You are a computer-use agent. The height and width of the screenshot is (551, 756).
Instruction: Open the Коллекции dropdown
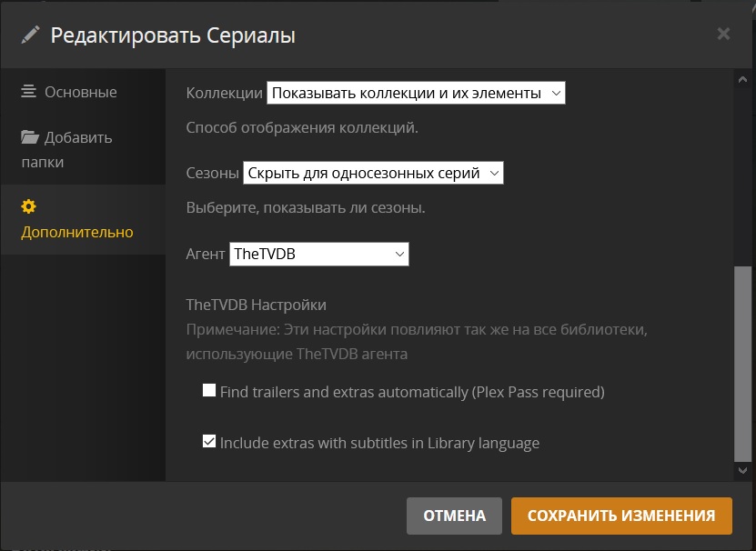[416, 93]
